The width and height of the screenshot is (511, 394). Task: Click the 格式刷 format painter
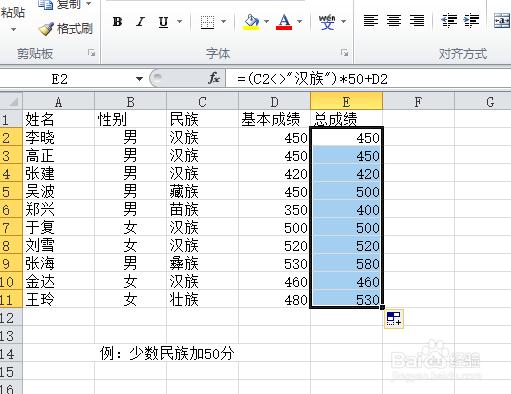[x=65, y=29]
